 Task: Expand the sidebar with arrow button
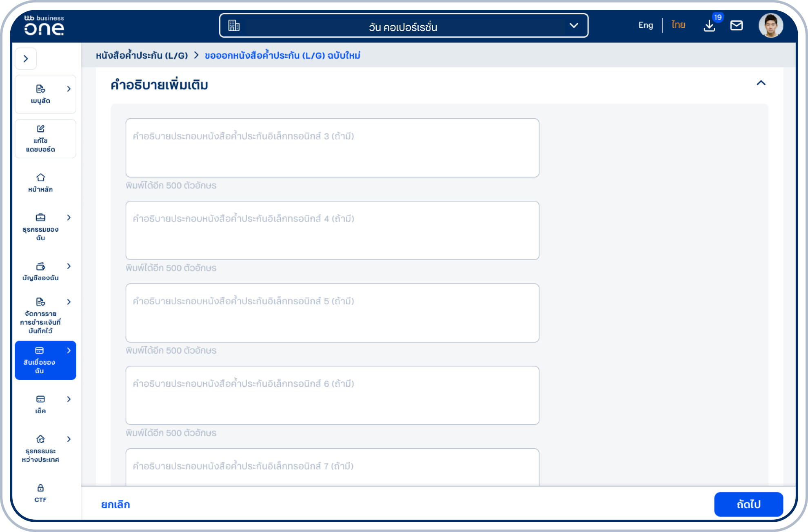click(x=26, y=59)
